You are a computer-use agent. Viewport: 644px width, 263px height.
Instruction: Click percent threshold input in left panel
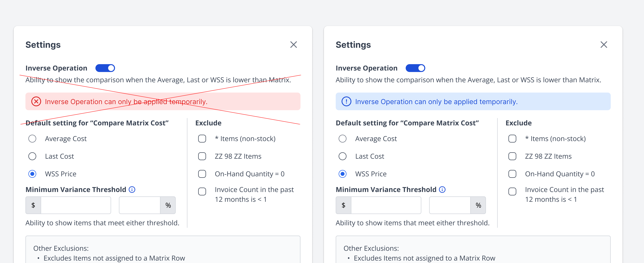click(x=140, y=205)
